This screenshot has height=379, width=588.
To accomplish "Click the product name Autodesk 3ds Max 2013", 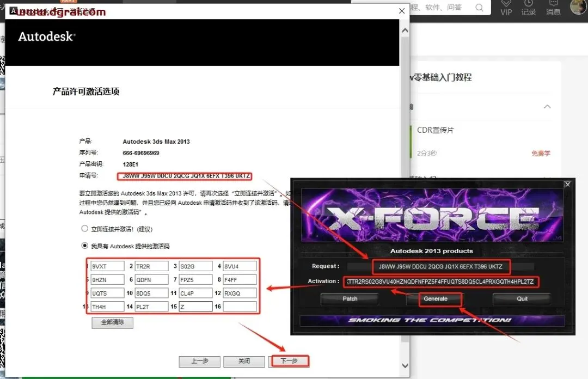I will [x=156, y=142].
